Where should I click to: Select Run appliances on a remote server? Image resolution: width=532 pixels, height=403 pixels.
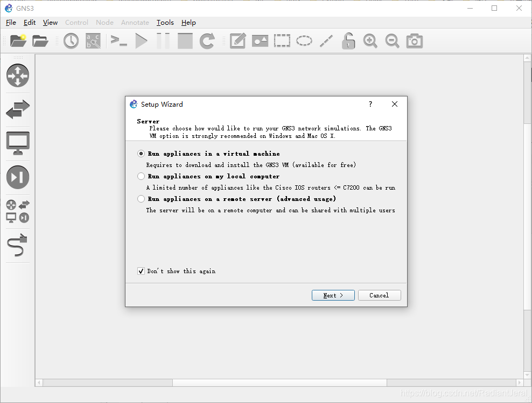pos(236,199)
